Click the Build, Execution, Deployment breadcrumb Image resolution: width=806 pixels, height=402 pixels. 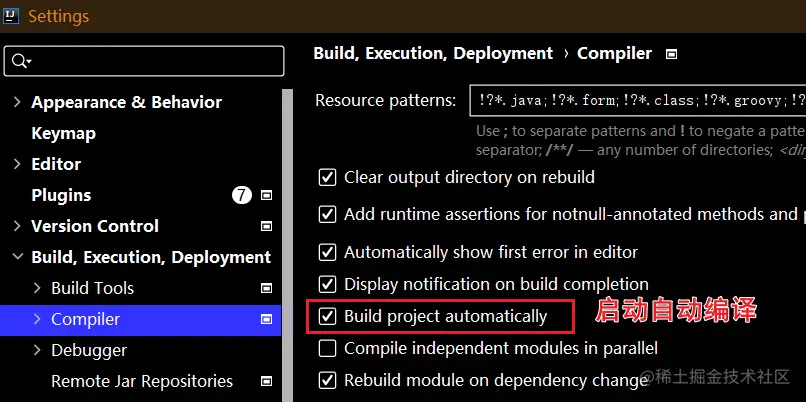pyautogui.click(x=433, y=54)
